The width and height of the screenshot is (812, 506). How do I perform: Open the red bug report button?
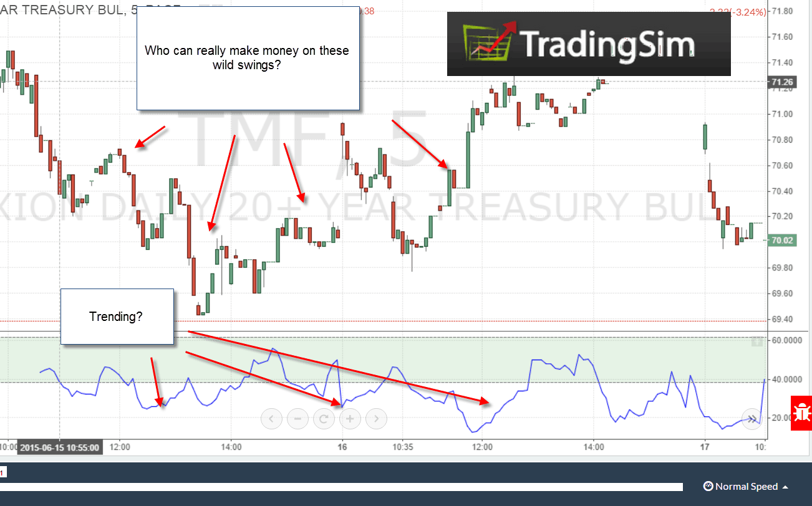801,413
